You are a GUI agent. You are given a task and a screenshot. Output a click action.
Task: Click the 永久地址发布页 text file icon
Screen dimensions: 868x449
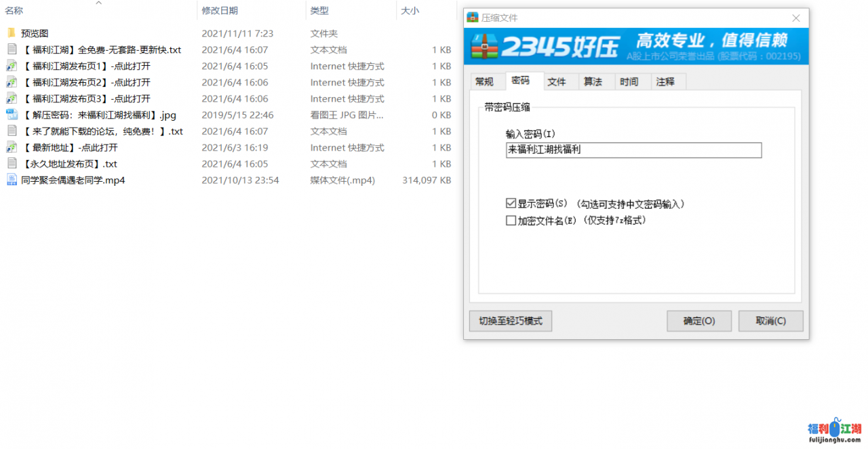tap(12, 163)
